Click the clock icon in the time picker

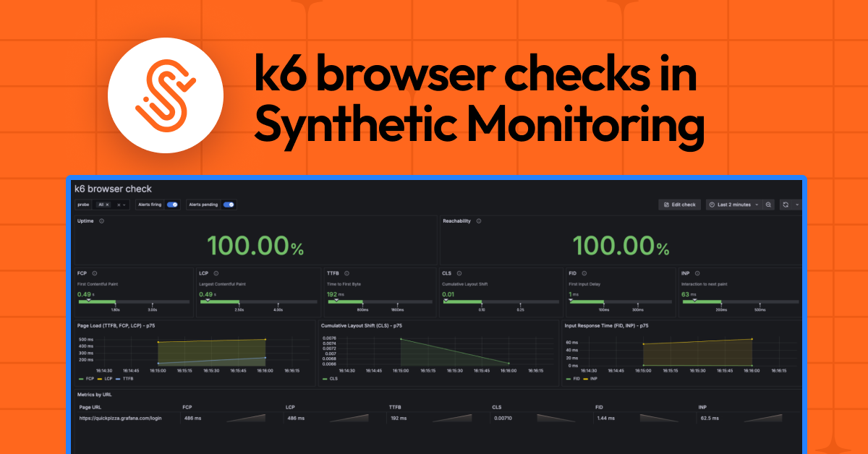click(712, 205)
